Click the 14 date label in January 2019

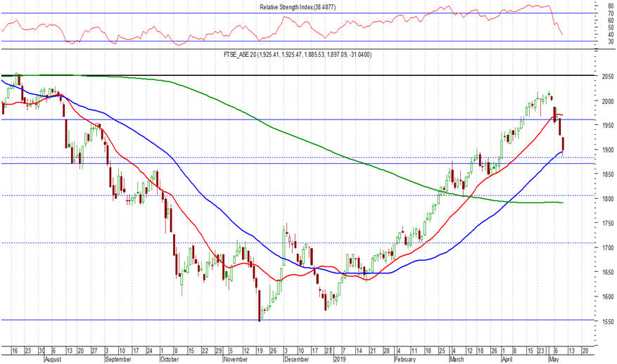pos(360,350)
